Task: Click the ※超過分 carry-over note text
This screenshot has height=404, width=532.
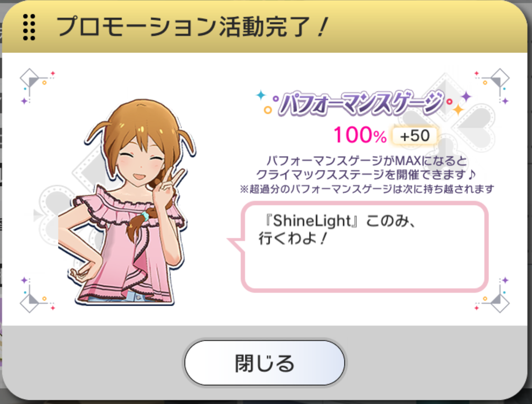Action: pyautogui.click(x=366, y=189)
